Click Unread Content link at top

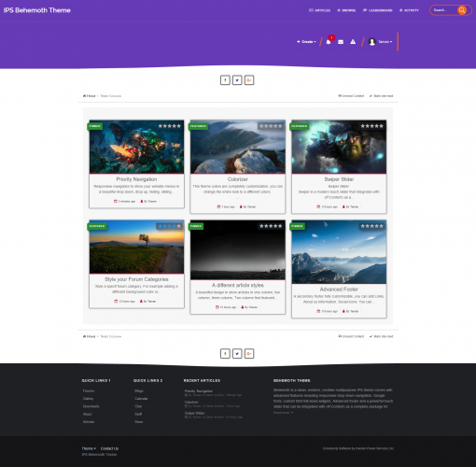pyautogui.click(x=351, y=96)
